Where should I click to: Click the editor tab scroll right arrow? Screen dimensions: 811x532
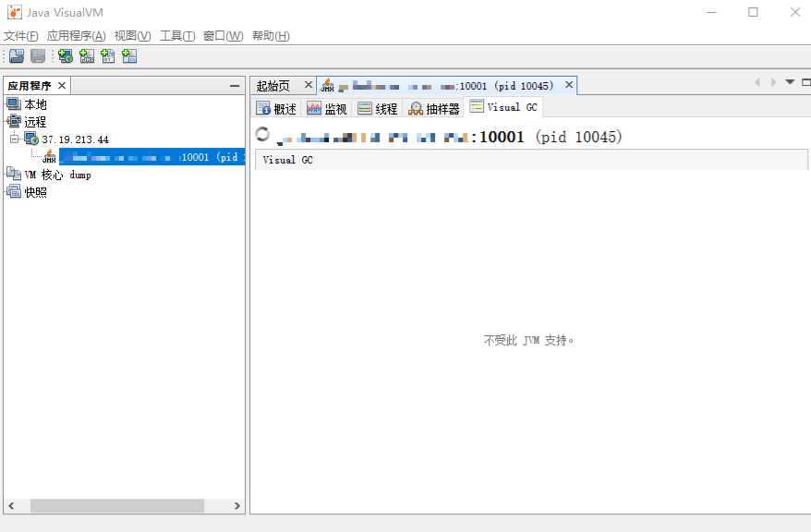pos(773,82)
